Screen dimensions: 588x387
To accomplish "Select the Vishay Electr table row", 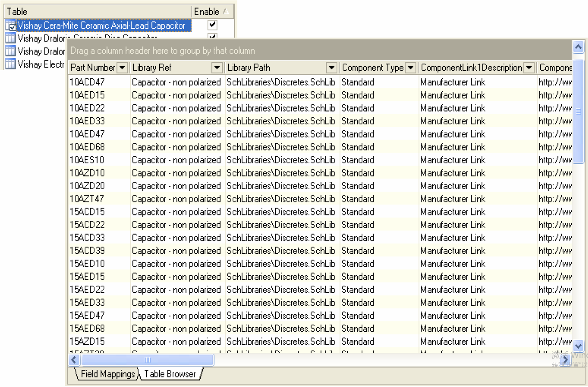I will [41, 64].
